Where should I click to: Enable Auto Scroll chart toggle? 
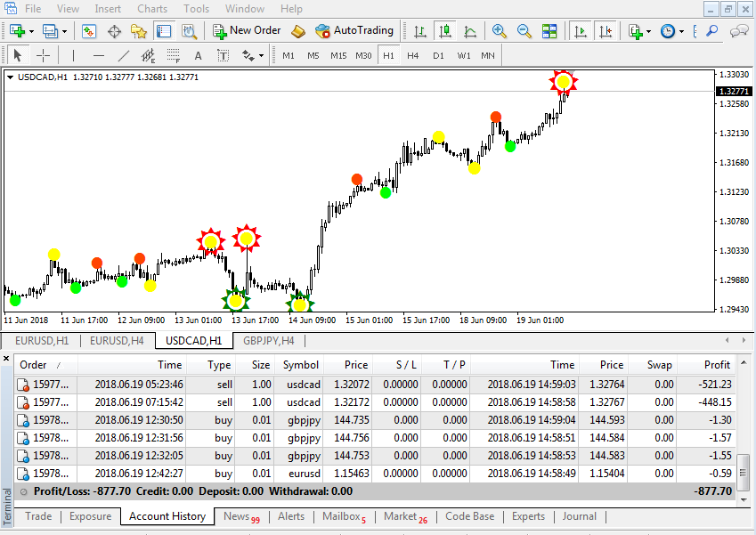click(581, 32)
